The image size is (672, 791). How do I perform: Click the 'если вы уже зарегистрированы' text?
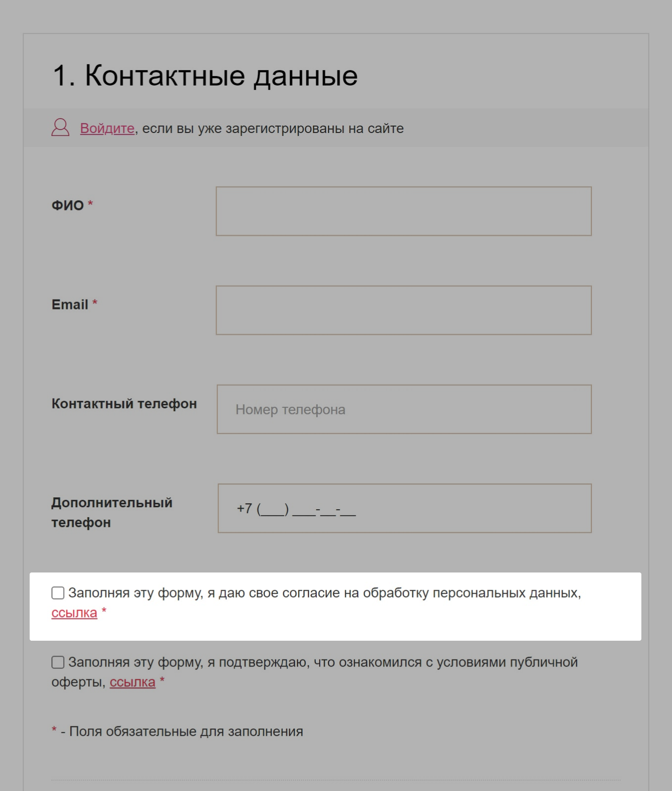point(273,129)
